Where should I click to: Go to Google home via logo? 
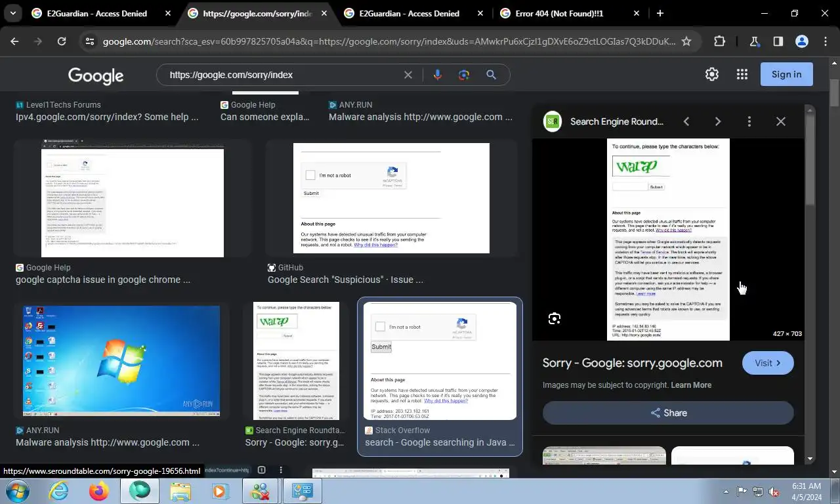point(96,75)
